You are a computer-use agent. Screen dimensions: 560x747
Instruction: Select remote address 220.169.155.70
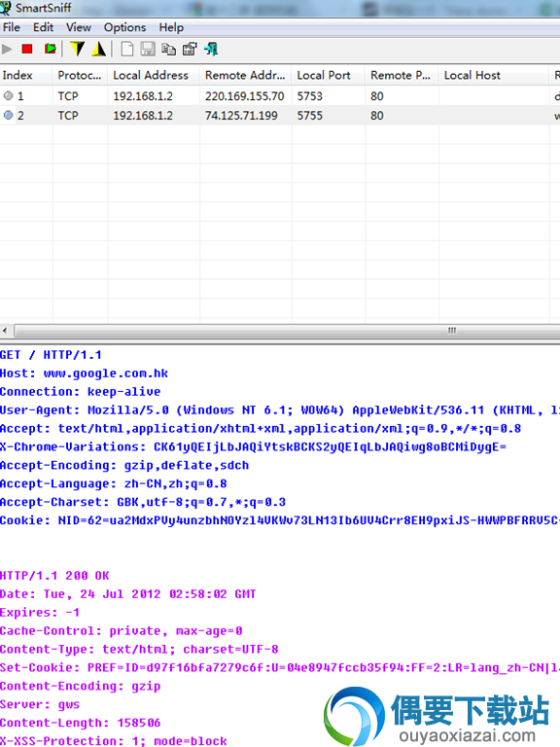pos(245,96)
